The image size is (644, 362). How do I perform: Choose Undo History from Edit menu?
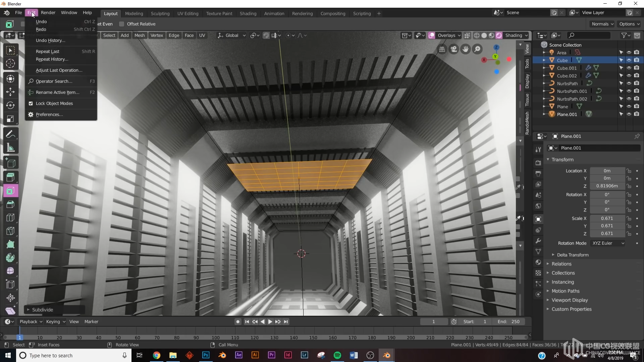click(50, 40)
